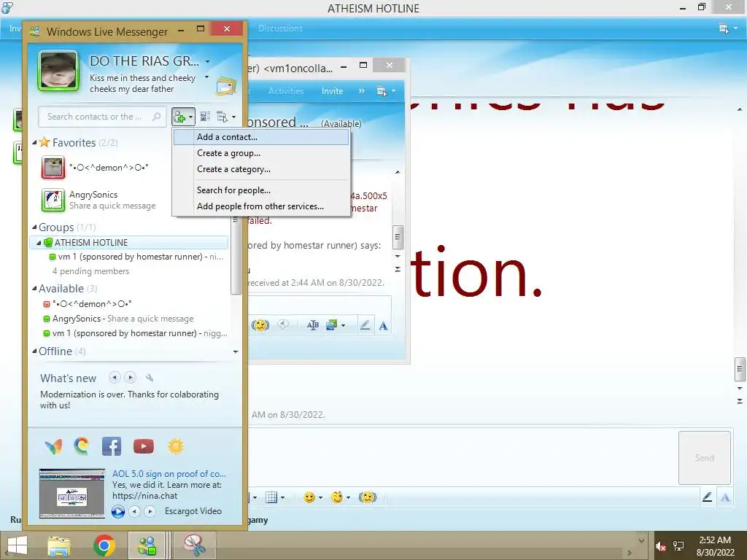Viewport: 747px width, 560px height.
Task: Change font with the A icon in vm1 chat
Action: (383, 326)
